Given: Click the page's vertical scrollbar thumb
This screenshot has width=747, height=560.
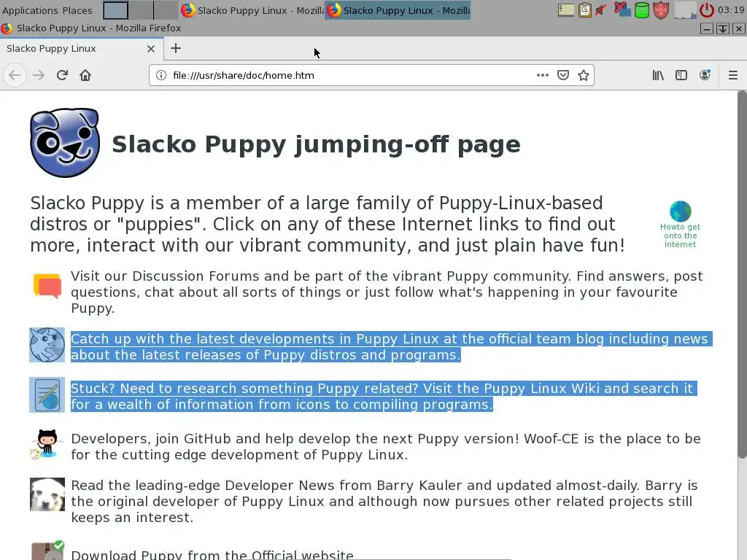Looking at the screenshot, I should coord(742,275).
